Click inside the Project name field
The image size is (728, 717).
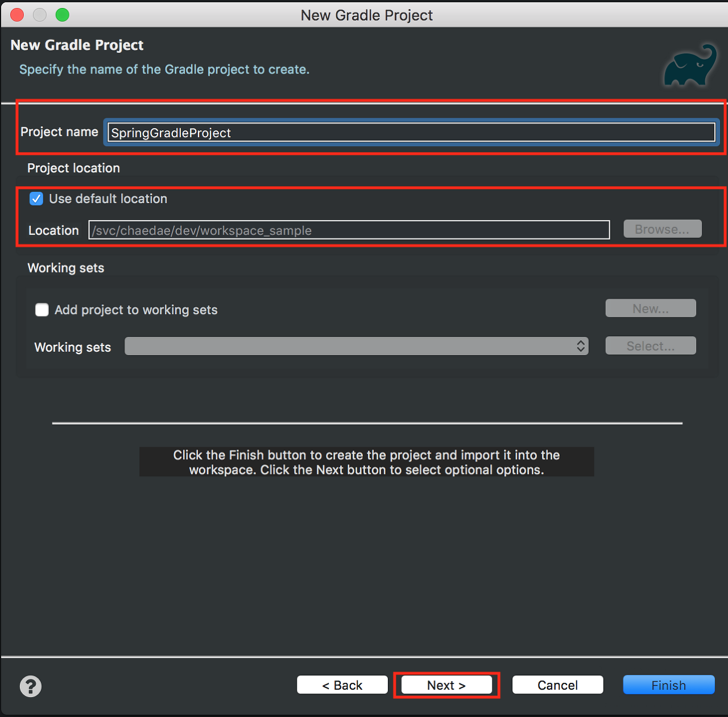point(411,132)
